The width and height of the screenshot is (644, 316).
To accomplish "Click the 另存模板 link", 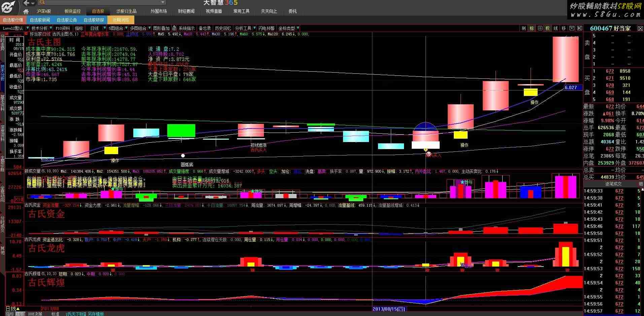I will pyautogui.click(x=96, y=314).
